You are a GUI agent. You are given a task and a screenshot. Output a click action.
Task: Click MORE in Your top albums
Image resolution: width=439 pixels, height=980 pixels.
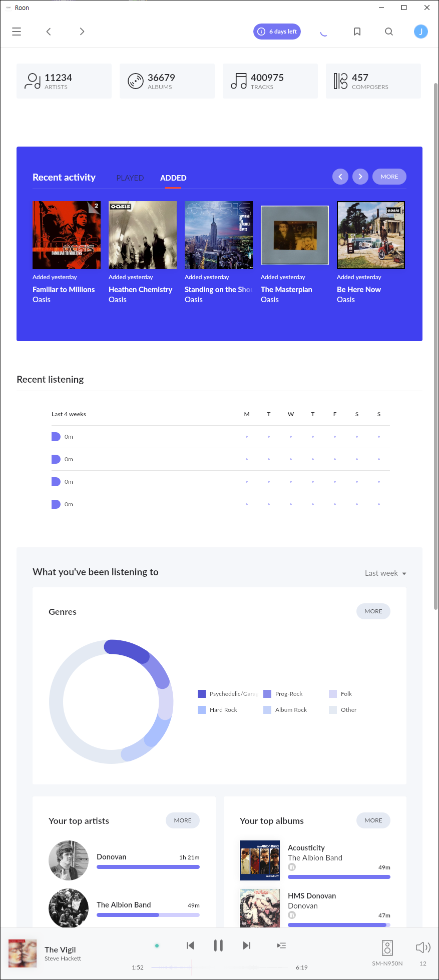[373, 820]
